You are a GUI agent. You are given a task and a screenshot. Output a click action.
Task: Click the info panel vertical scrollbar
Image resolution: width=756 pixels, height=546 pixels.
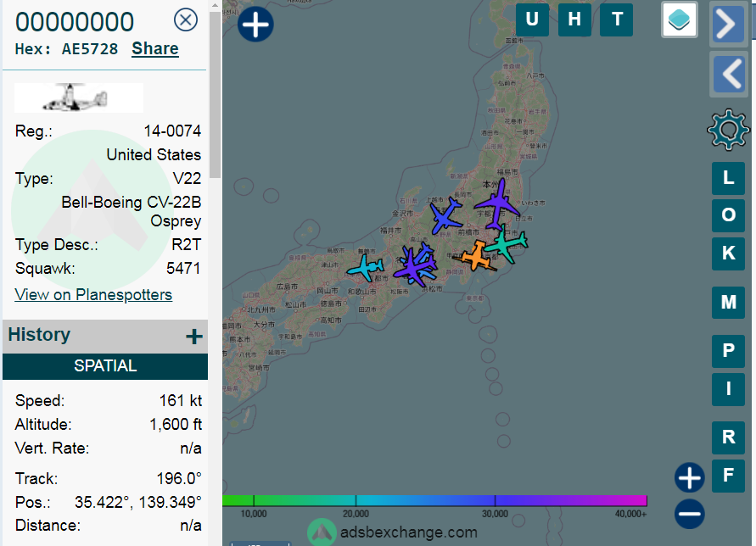[x=215, y=97]
